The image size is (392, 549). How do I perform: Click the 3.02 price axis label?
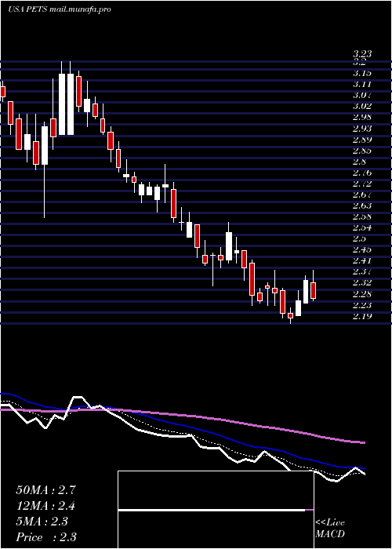pos(362,107)
